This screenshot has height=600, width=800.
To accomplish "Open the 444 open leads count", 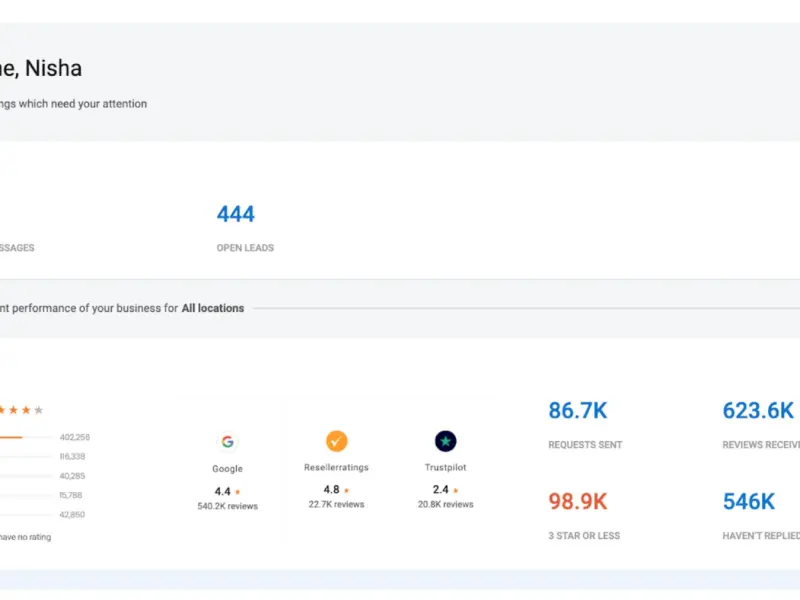I will 236,214.
